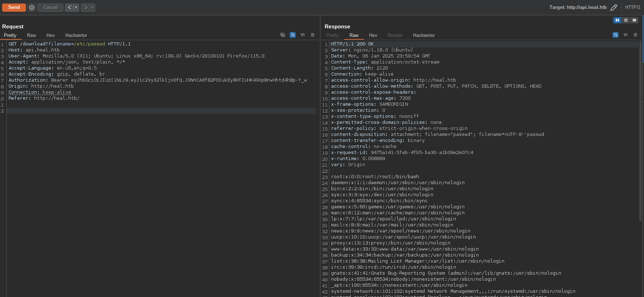
Task: Switch Request view to the Hex tab
Action: [50, 35]
